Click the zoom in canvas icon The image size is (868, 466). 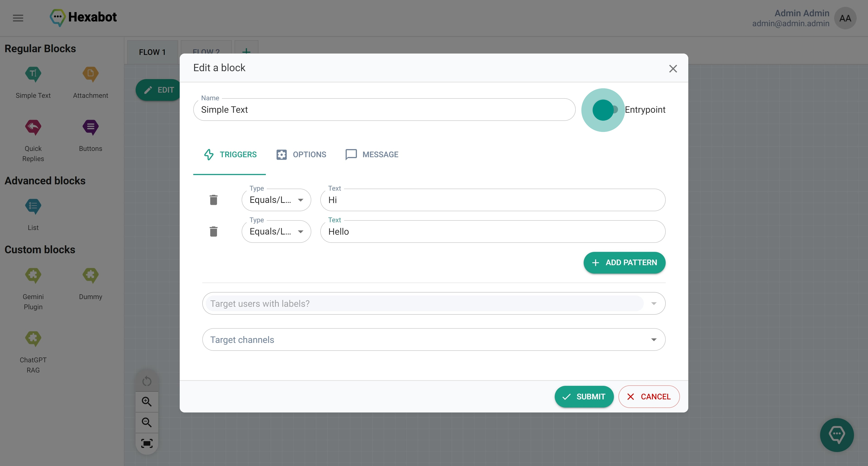coord(146,401)
